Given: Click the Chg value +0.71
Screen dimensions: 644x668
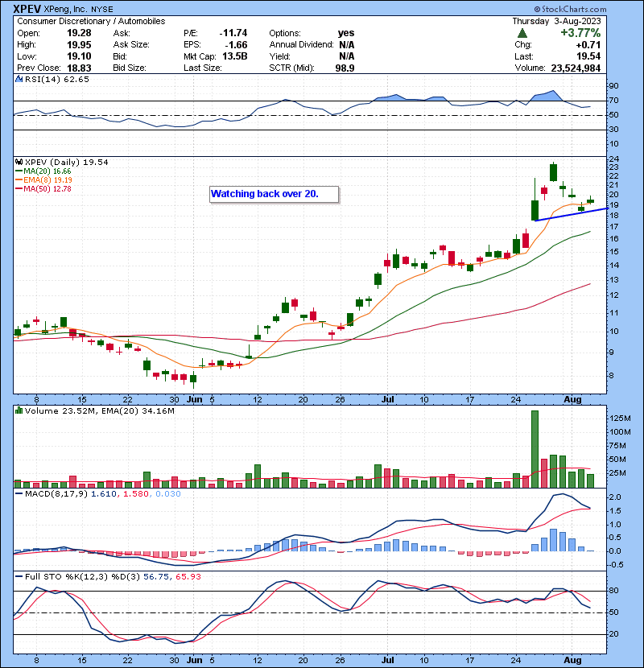Looking at the screenshot, I should tap(588, 45).
